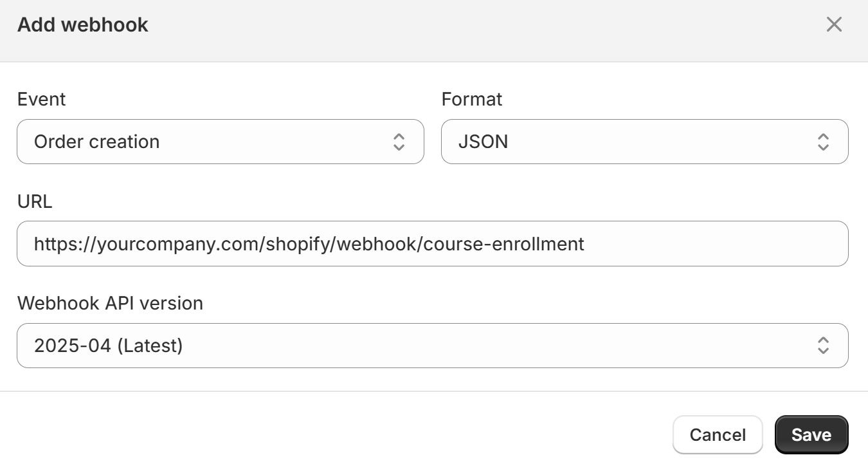This screenshot has width=868, height=464.
Task: Click the 2025-04 (Latest) version text
Action: point(109,346)
